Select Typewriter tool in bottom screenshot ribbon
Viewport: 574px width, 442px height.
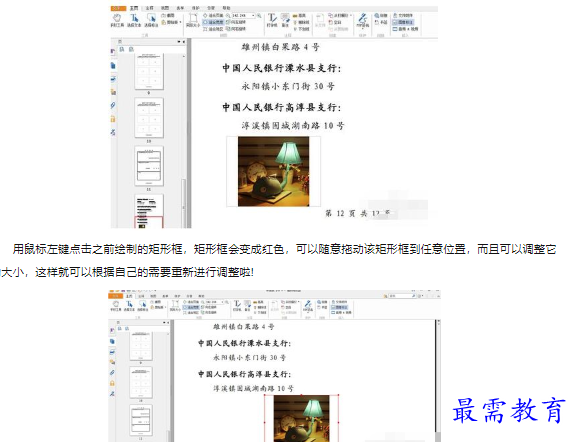pos(237,306)
